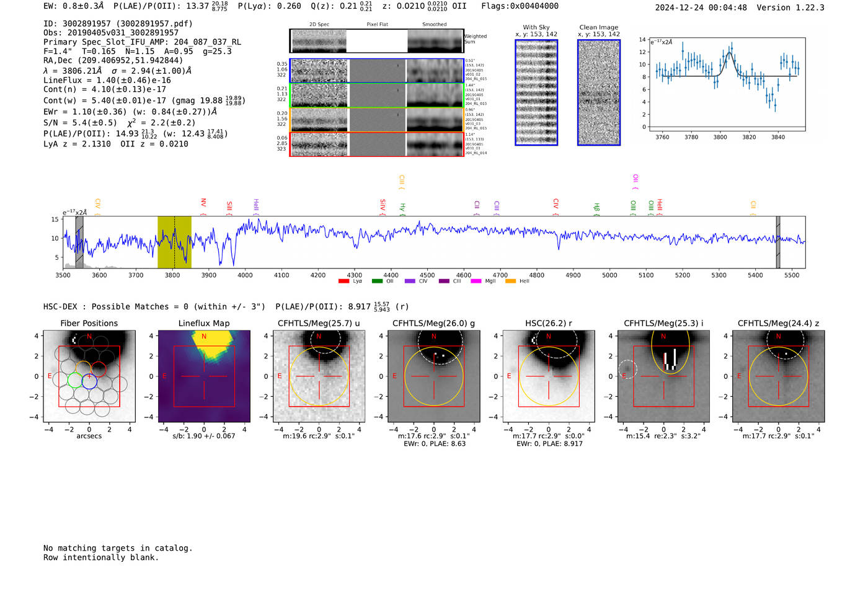This screenshot has width=868, height=591.
Task: Click the 'EWr: 0, PLAE: 8.63' caption
Action: (435, 444)
